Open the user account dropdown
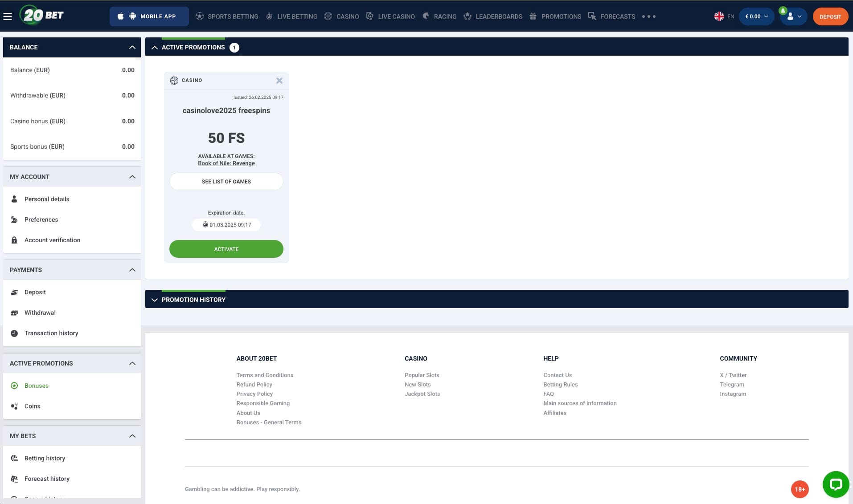The height and width of the screenshot is (504, 853). (794, 17)
